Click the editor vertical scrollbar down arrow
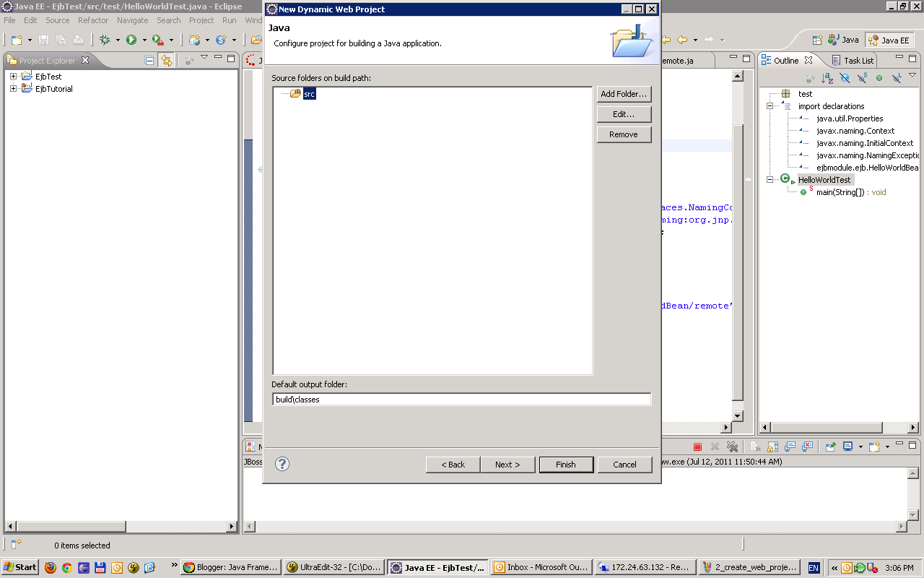Viewport: 924px width, 578px height. point(738,416)
